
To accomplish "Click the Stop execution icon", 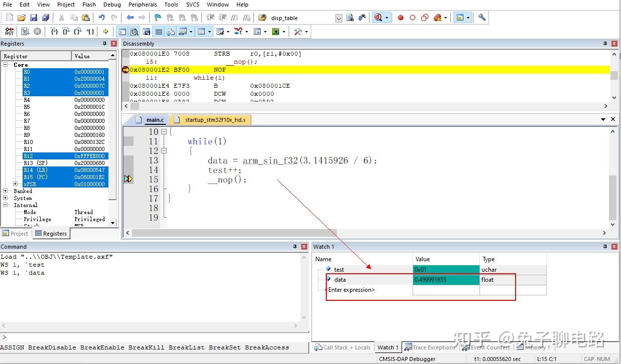I will tap(37, 31).
